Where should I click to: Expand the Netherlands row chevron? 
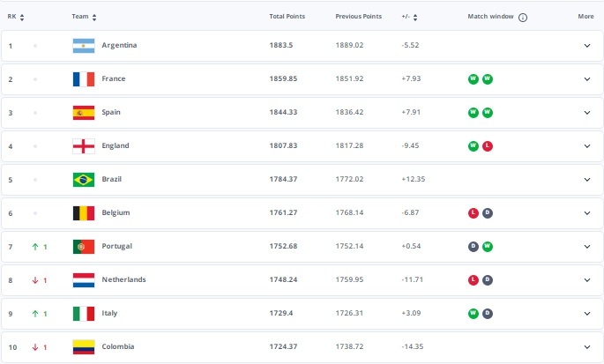[587, 280]
